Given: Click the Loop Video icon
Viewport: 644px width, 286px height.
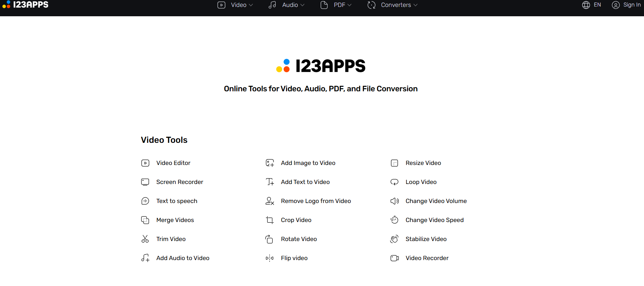Looking at the screenshot, I should [x=395, y=182].
